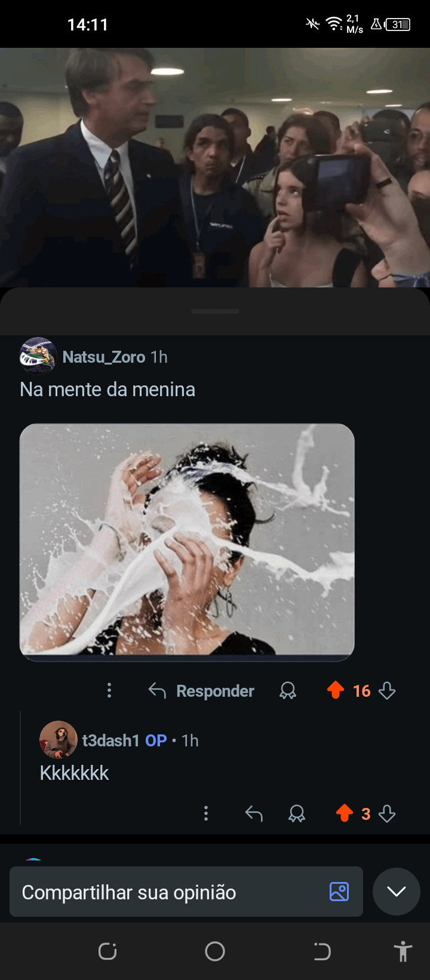Tap Natsu_Zoro's avatar picture
The image size is (430, 980).
coord(38,356)
